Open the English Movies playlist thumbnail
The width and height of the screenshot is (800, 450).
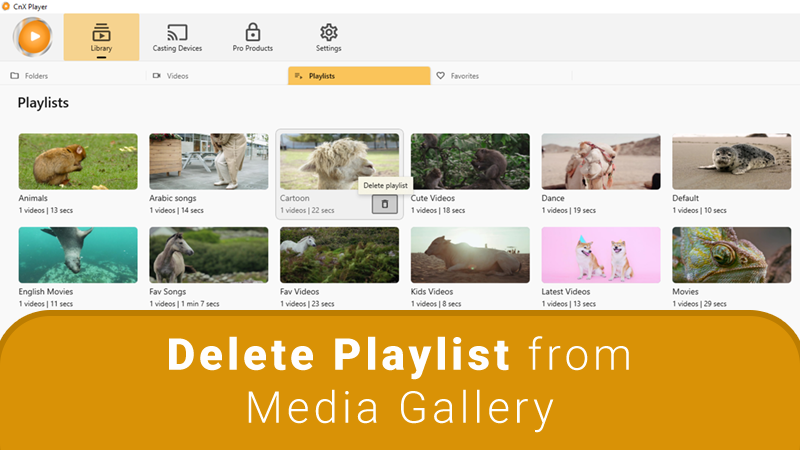click(78, 255)
